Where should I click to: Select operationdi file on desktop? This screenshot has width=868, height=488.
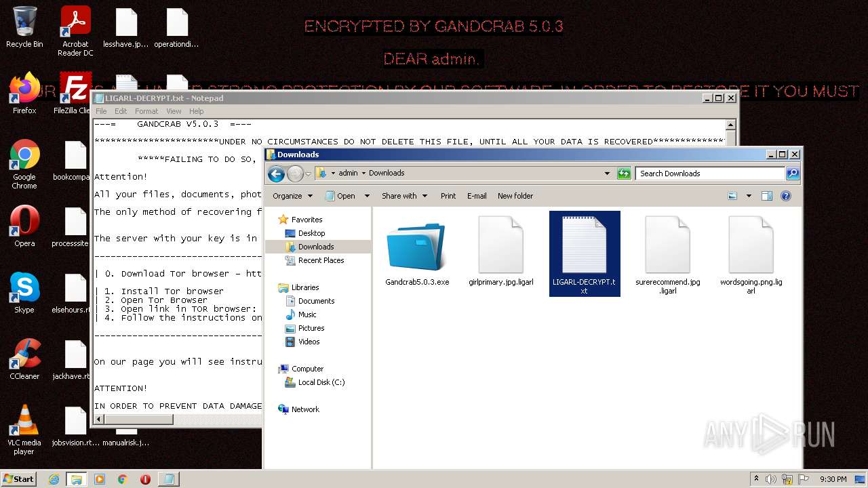(177, 28)
